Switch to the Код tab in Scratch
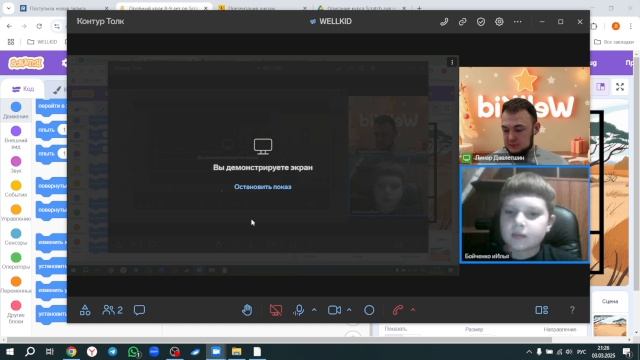 23,89
